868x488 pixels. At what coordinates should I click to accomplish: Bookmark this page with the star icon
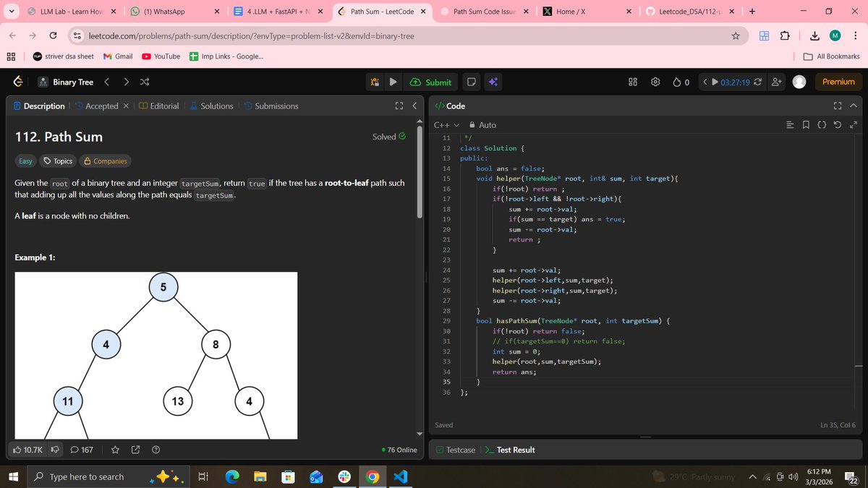coord(735,35)
